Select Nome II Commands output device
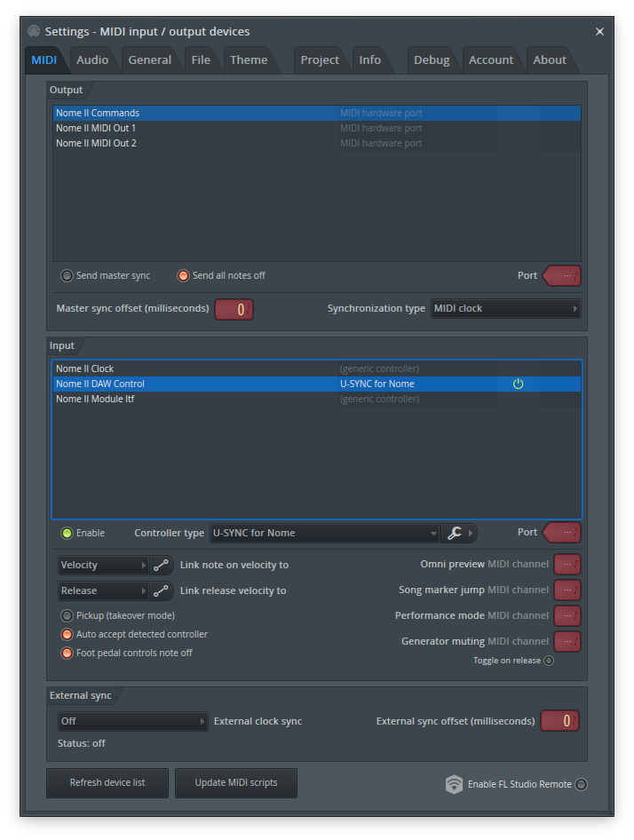This screenshot has height=840, width=634. pos(317,113)
